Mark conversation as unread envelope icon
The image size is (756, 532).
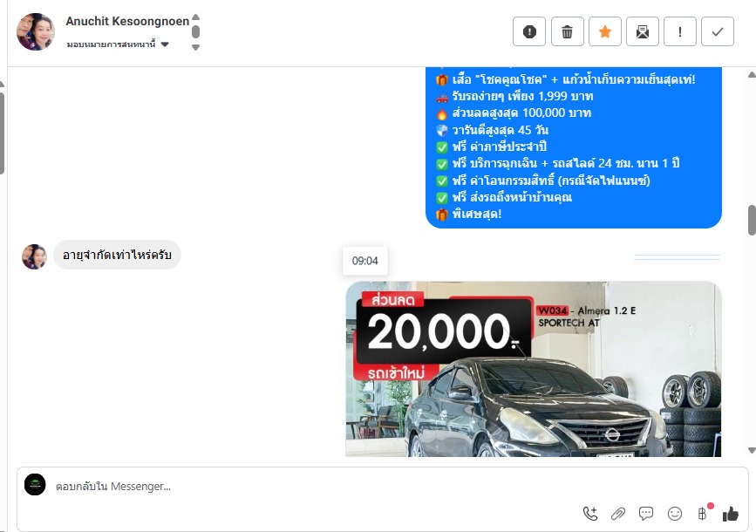coord(643,32)
